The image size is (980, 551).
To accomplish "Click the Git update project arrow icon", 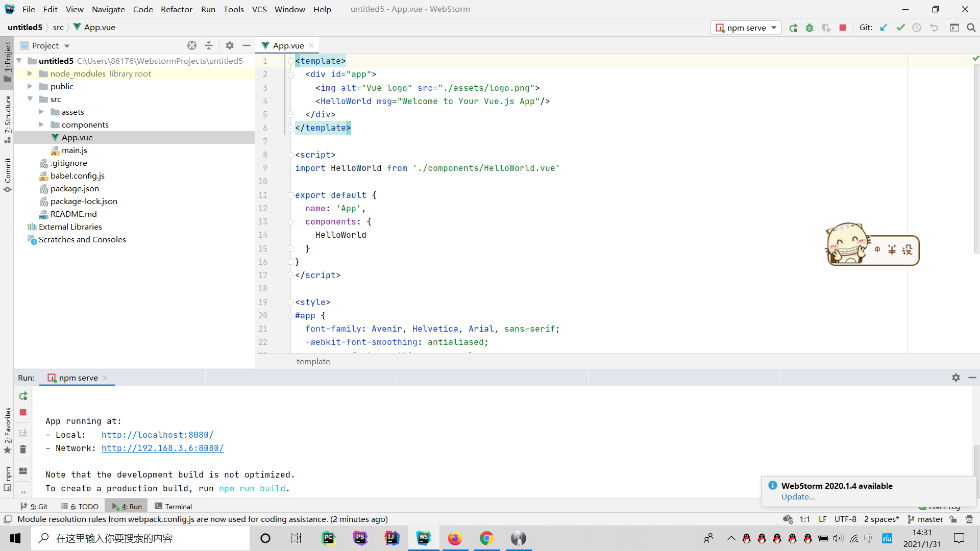I will pos(884,28).
